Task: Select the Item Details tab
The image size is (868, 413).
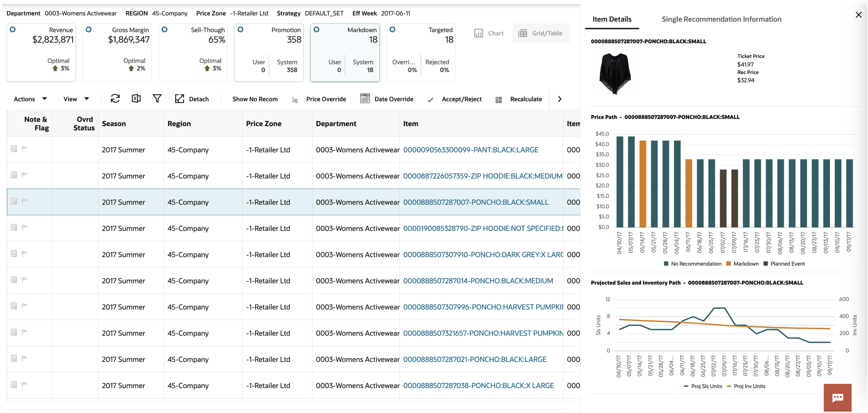Action: 612,19
